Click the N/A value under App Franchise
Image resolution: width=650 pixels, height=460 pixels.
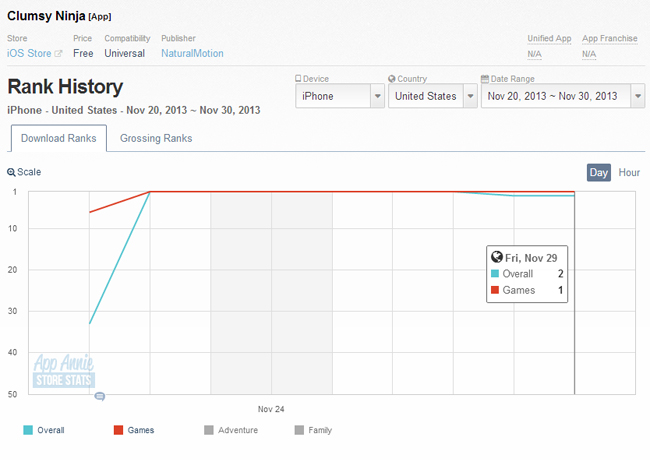point(589,54)
